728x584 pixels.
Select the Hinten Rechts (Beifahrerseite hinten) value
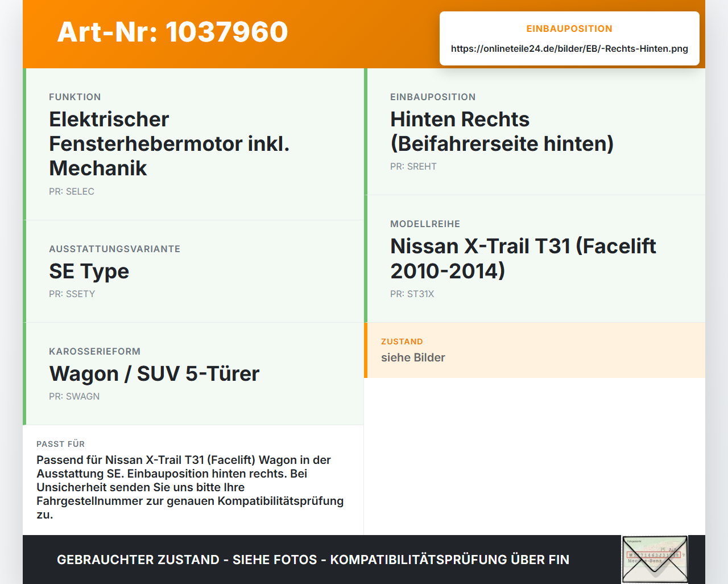pos(502,131)
